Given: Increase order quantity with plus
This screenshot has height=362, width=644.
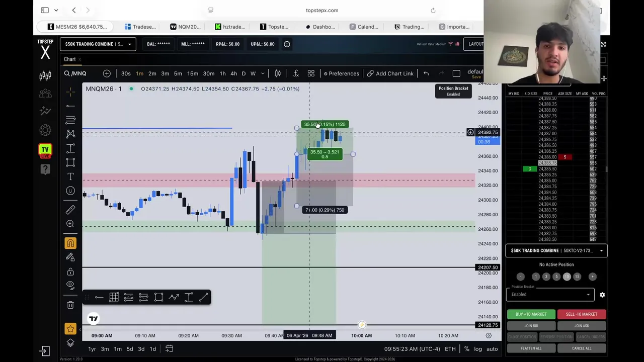Looking at the screenshot, I should click(x=592, y=277).
